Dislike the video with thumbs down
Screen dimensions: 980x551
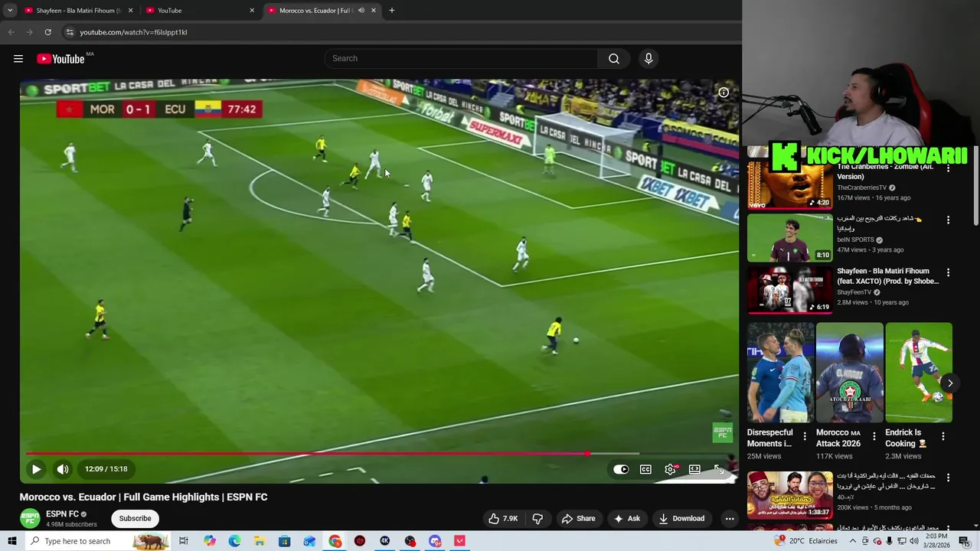tap(537, 518)
